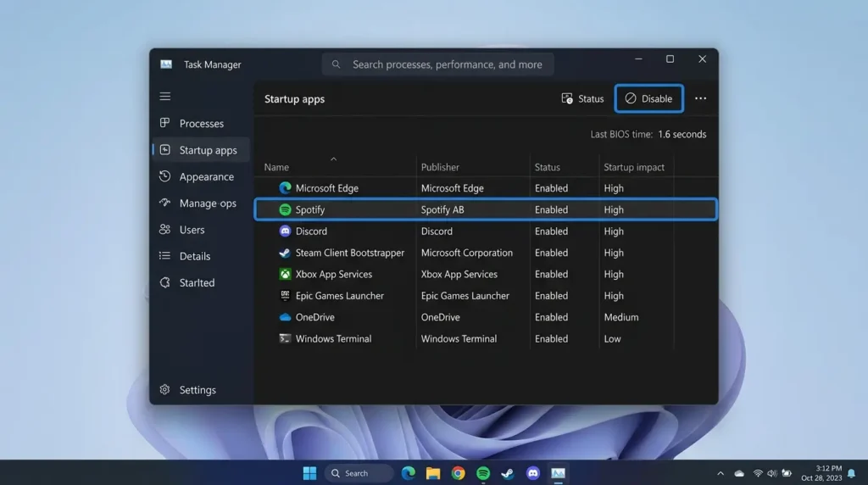Open Windows Start button on taskbar

click(310, 473)
